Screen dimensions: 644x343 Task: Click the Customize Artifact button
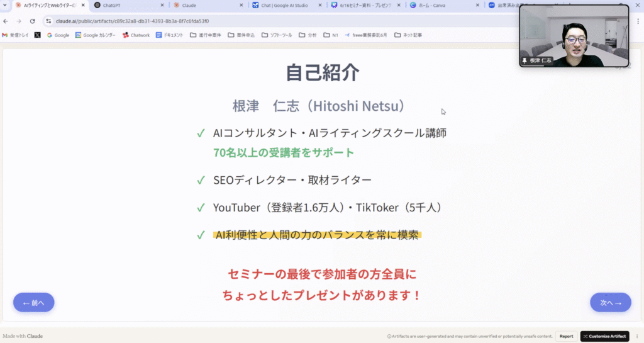point(604,336)
